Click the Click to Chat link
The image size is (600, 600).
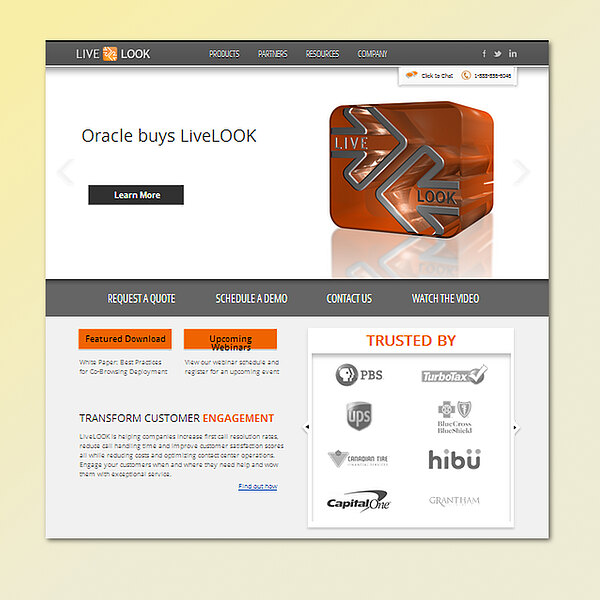pyautogui.click(x=437, y=76)
